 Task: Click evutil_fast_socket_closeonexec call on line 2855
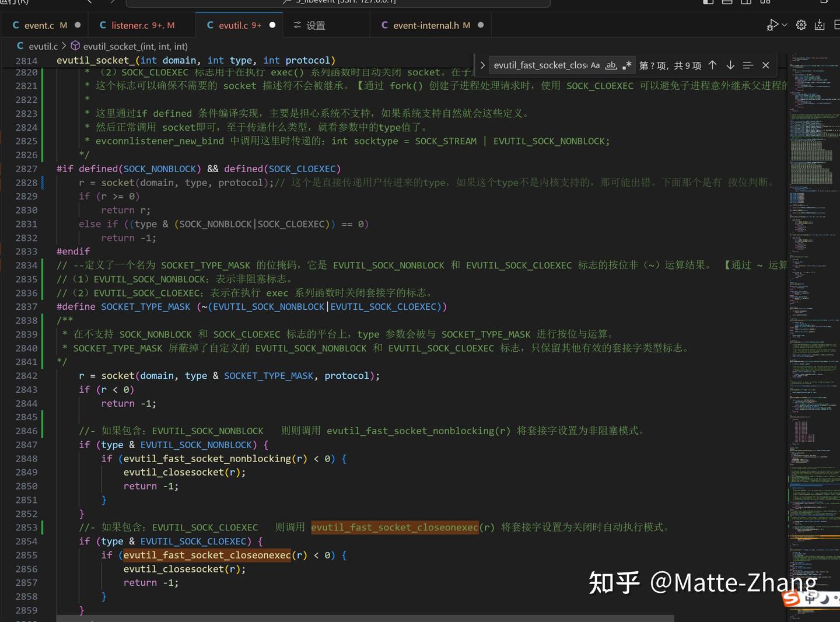pyautogui.click(x=207, y=555)
